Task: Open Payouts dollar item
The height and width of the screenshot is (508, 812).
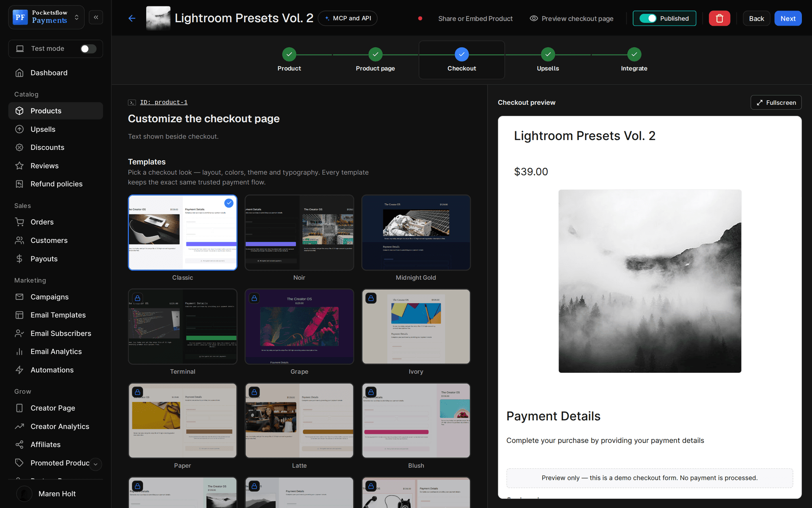Action: coord(56,258)
